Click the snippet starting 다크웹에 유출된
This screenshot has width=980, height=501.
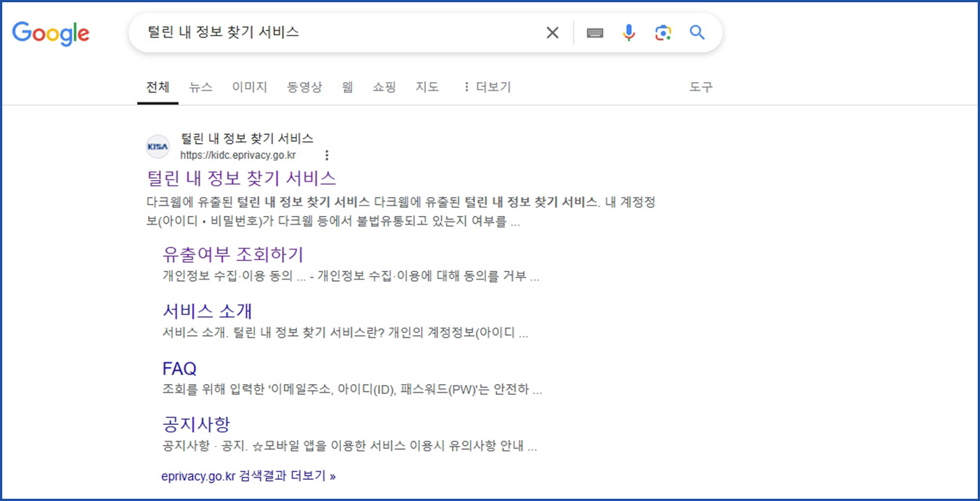coord(400,212)
